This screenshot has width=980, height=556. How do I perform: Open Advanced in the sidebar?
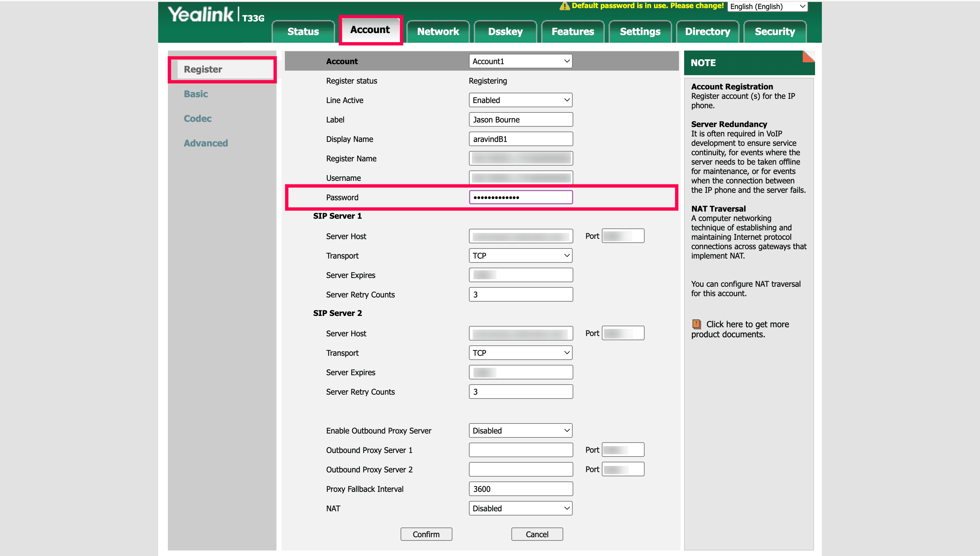click(205, 143)
